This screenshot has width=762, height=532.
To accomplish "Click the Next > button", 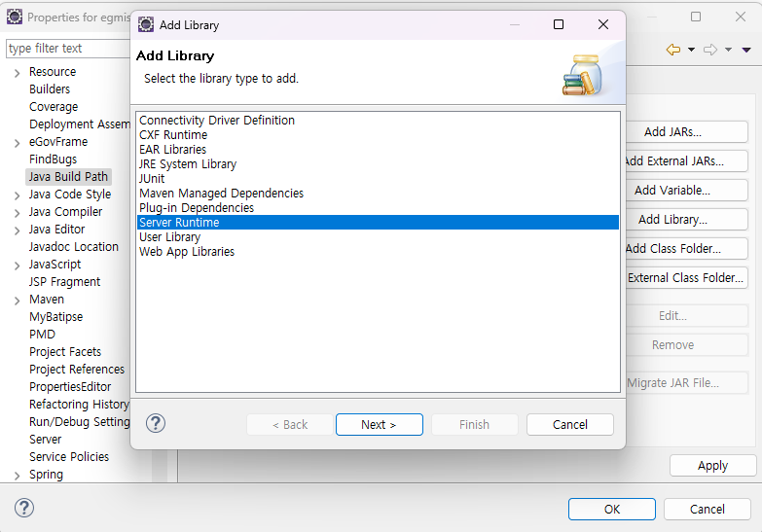I will [x=380, y=425].
